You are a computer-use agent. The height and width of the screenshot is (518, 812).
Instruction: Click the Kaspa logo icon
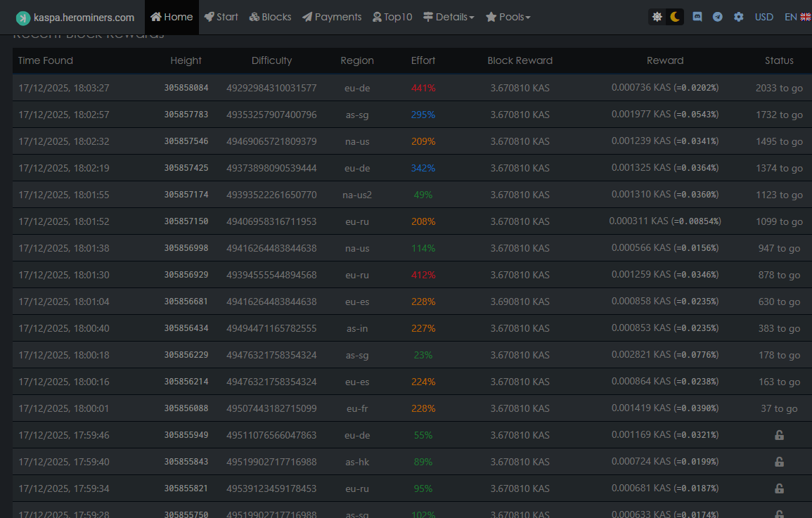22,18
